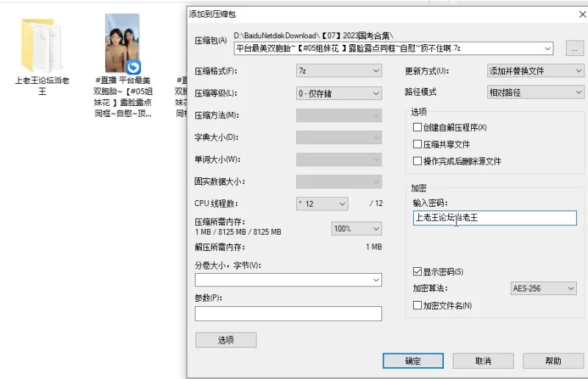
Task: Click the browse "..." button beside archive name
Action: coord(575,49)
